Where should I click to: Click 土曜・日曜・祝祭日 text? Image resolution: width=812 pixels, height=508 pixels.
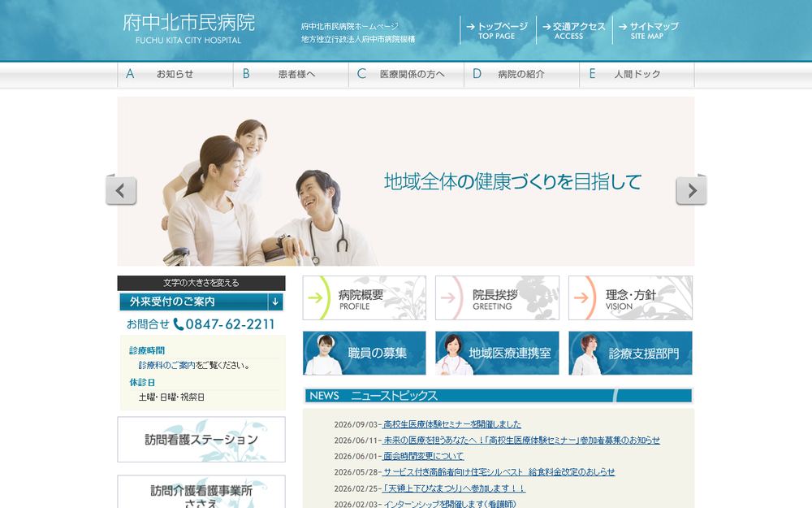[171, 397]
